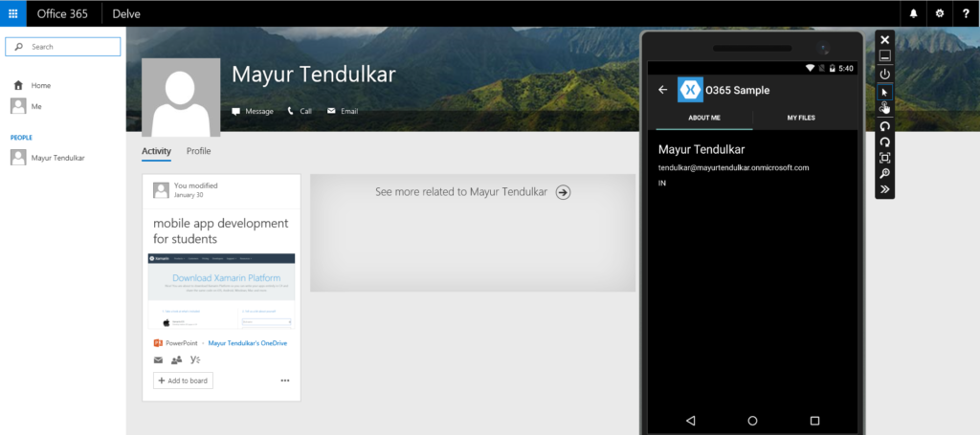
Task: Click the people share icon on the card
Action: [x=176, y=360]
